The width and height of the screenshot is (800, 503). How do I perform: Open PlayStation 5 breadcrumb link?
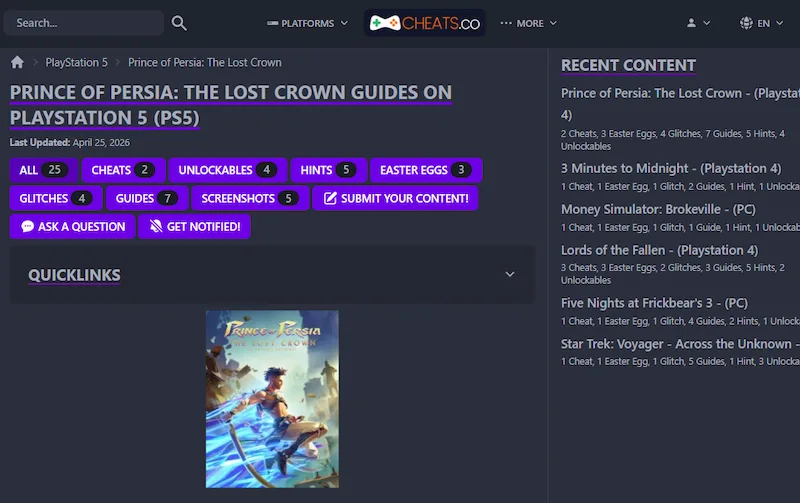(77, 62)
